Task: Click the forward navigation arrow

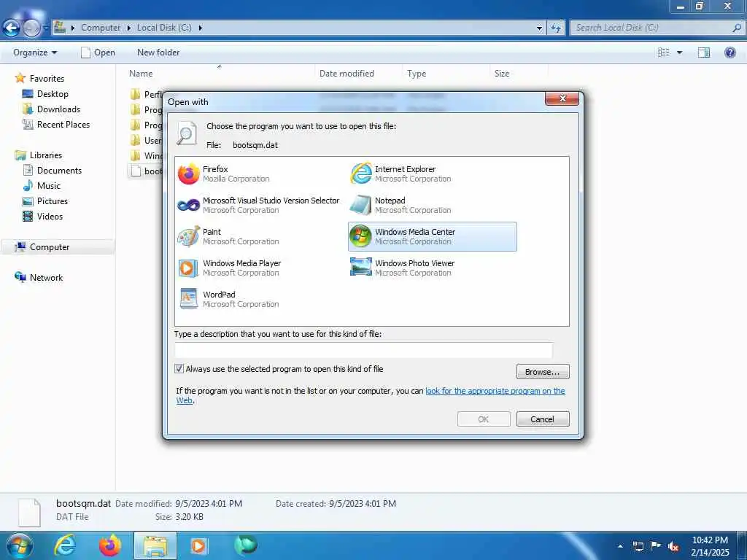Action: click(x=31, y=28)
